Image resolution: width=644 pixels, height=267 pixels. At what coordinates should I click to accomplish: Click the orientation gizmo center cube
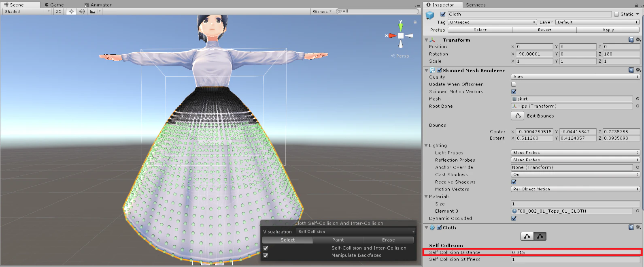[x=400, y=36]
